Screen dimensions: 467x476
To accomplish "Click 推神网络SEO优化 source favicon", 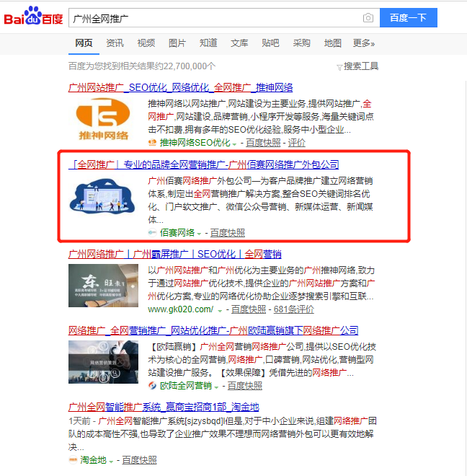I will click(x=152, y=142).
